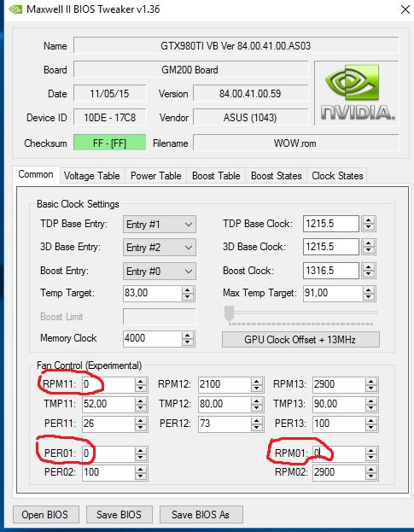Click the RPM02 value field
The height and width of the screenshot is (532, 414).
point(339,472)
